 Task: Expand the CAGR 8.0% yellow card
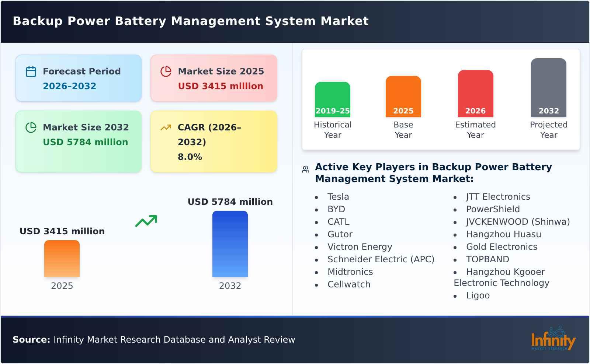pyautogui.click(x=213, y=141)
